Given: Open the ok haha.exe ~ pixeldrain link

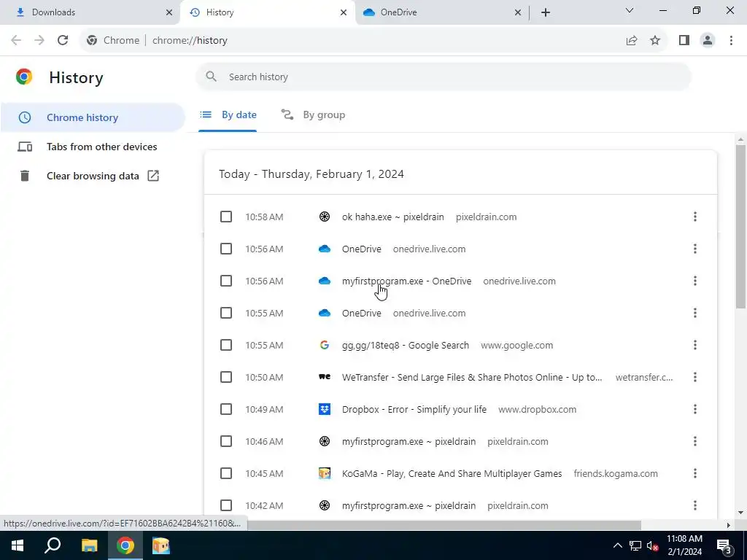Looking at the screenshot, I should (x=392, y=217).
